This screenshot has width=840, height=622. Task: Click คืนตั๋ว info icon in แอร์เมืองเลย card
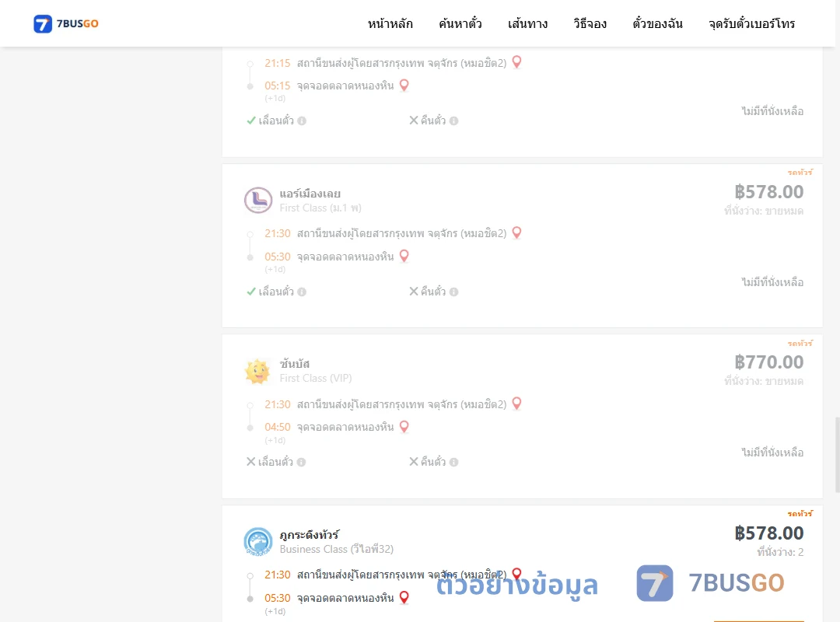[453, 292]
